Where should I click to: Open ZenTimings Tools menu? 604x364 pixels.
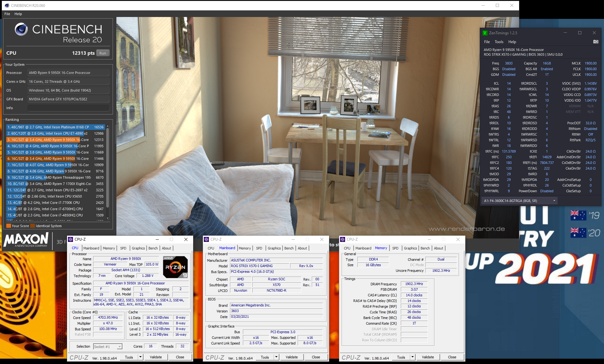click(x=499, y=42)
